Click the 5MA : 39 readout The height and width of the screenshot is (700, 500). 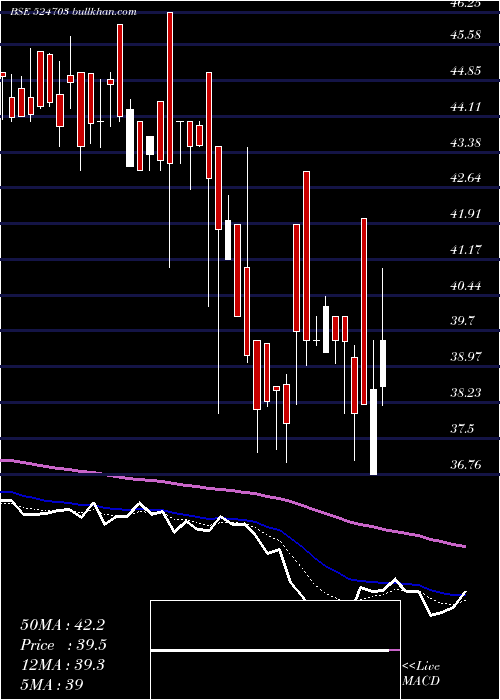click(x=52, y=685)
